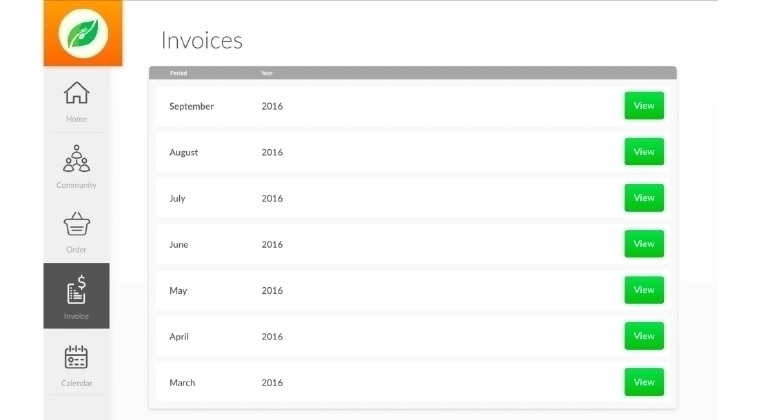The image size is (760, 420).
Task: Select the September row period text
Action: 191,106
